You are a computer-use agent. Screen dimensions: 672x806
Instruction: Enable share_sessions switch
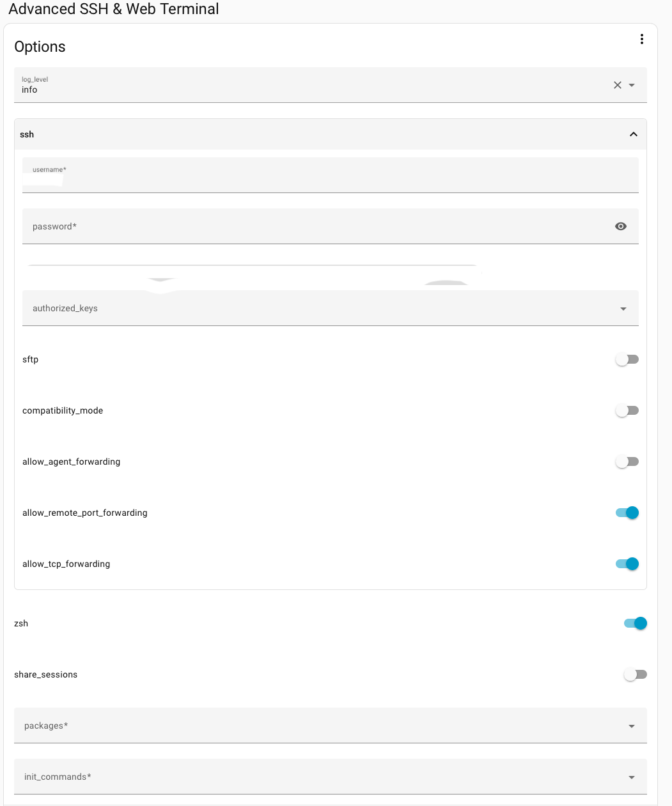tap(635, 674)
